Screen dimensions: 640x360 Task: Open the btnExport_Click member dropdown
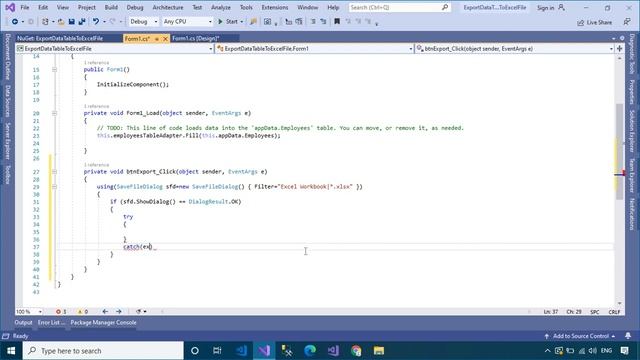[x=515, y=49]
